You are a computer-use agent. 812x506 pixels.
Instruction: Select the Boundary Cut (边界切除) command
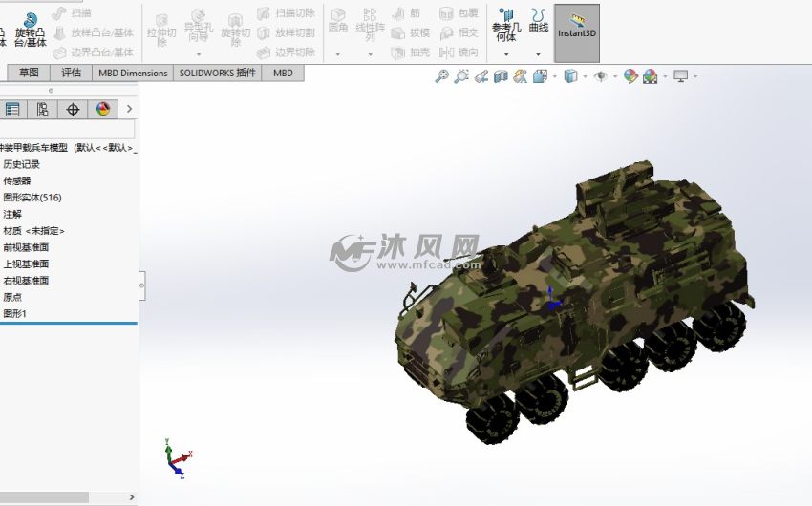coord(286,53)
